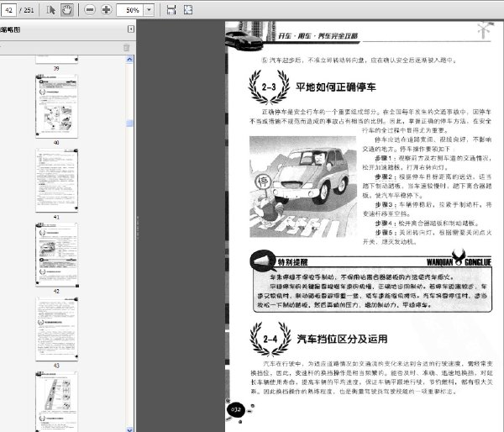Activate the hand pan tool
The image size is (504, 432).
[67, 10]
